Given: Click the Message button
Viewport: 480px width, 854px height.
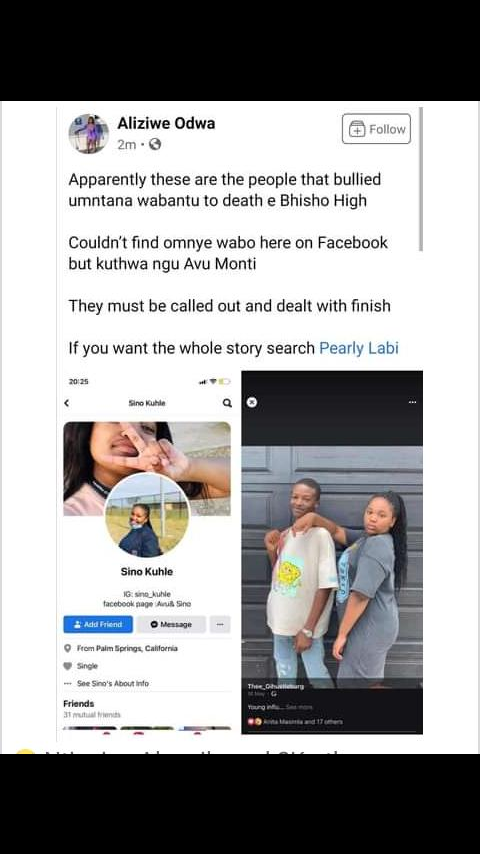Looking at the screenshot, I should tap(171, 624).
